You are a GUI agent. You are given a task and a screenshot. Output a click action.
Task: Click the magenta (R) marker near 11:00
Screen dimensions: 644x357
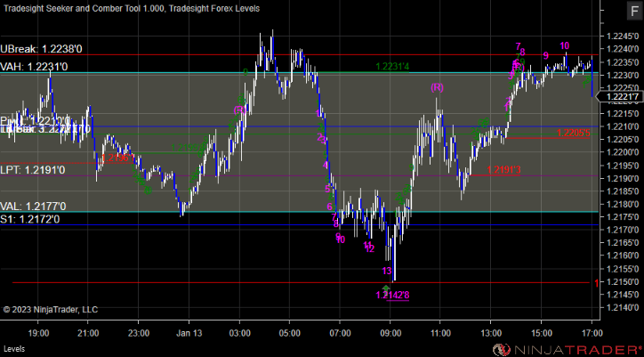pos(438,87)
